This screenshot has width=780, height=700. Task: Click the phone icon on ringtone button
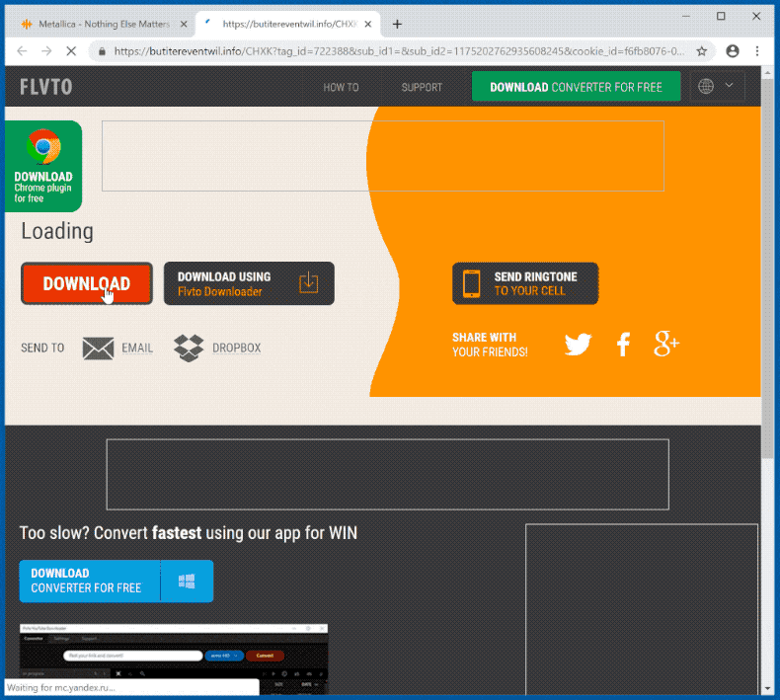(x=471, y=283)
